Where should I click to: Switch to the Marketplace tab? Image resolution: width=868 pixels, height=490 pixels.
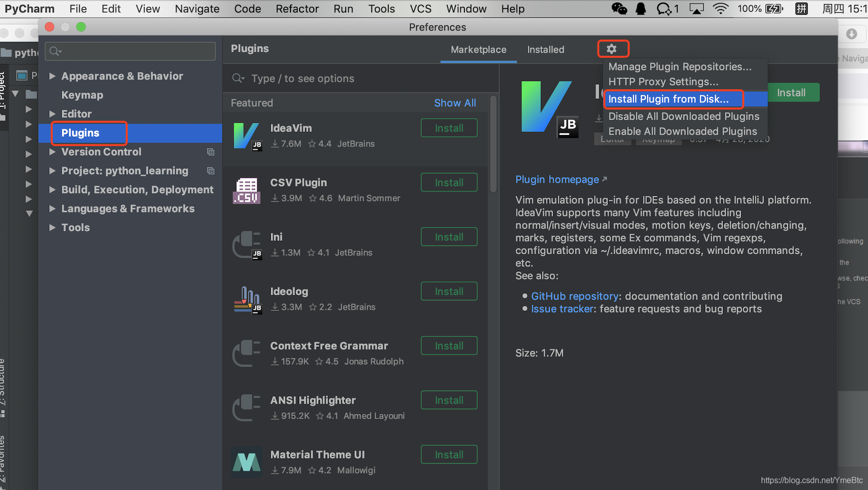pyautogui.click(x=479, y=50)
